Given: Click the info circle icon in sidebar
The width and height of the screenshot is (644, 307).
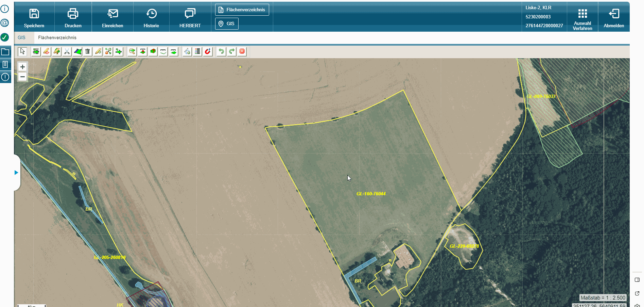Looking at the screenshot, I should 5,9.
